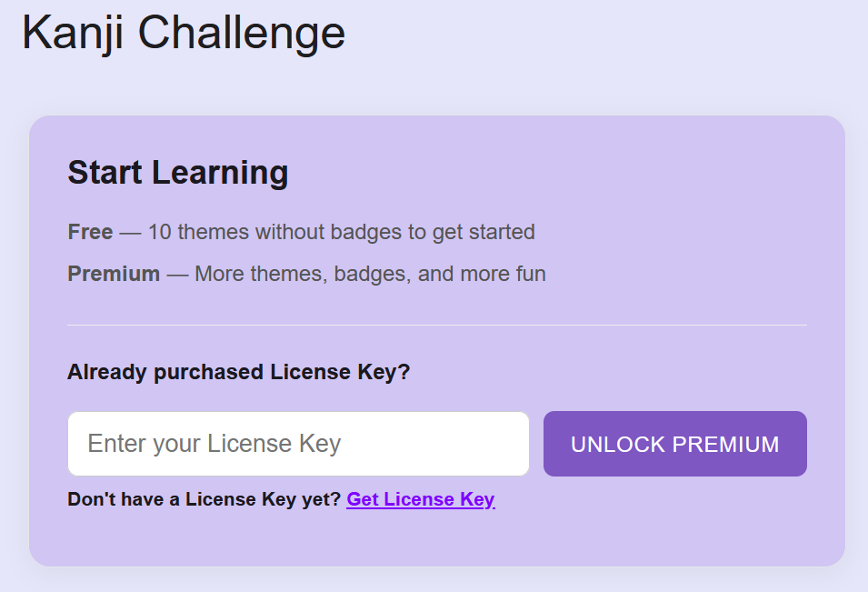The height and width of the screenshot is (592, 868).
Task: Click the word Challenge in the title
Action: tap(242, 34)
